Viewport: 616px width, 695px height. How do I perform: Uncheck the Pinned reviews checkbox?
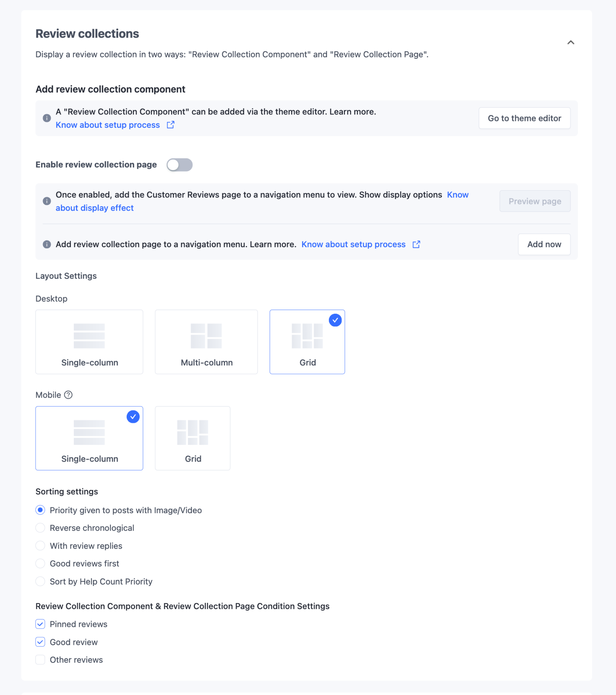40,624
